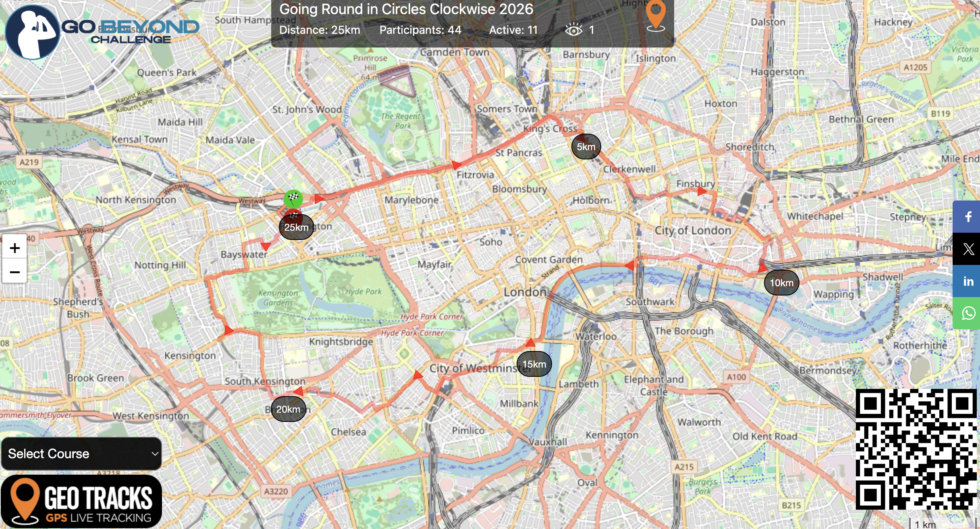Click the event title Going Round in Circles
Image resolution: width=980 pixels, height=529 pixels.
pyautogui.click(x=406, y=9)
